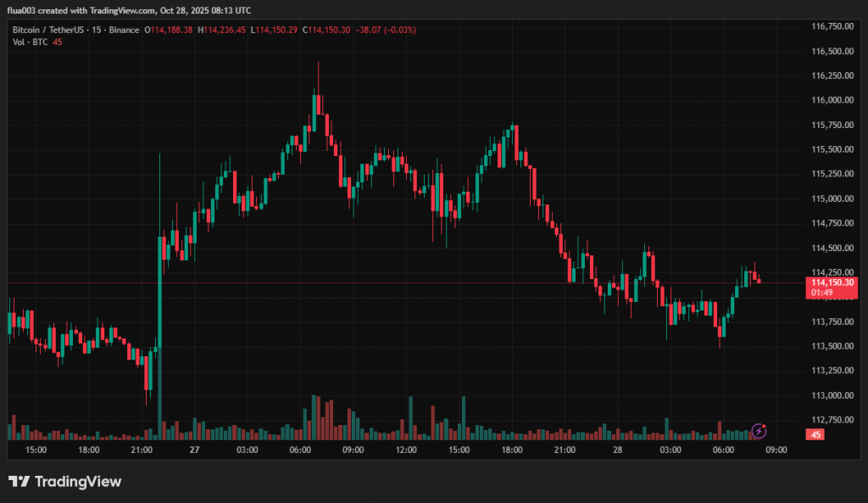
Task: Click the red volume value label 45
Action: [x=815, y=434]
